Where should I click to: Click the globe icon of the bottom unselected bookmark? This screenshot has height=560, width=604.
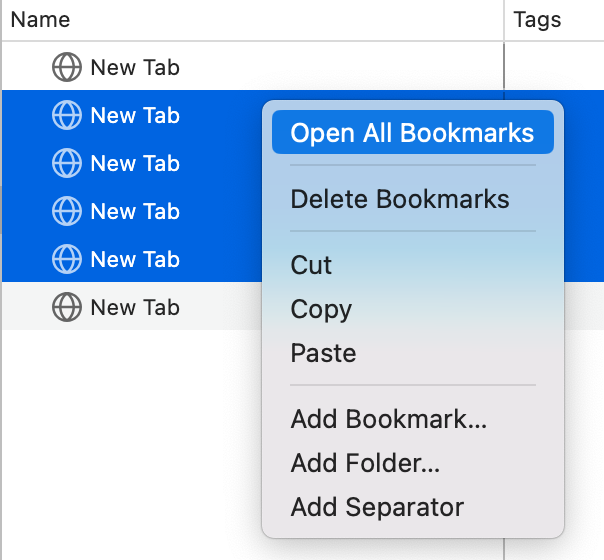(x=66, y=307)
